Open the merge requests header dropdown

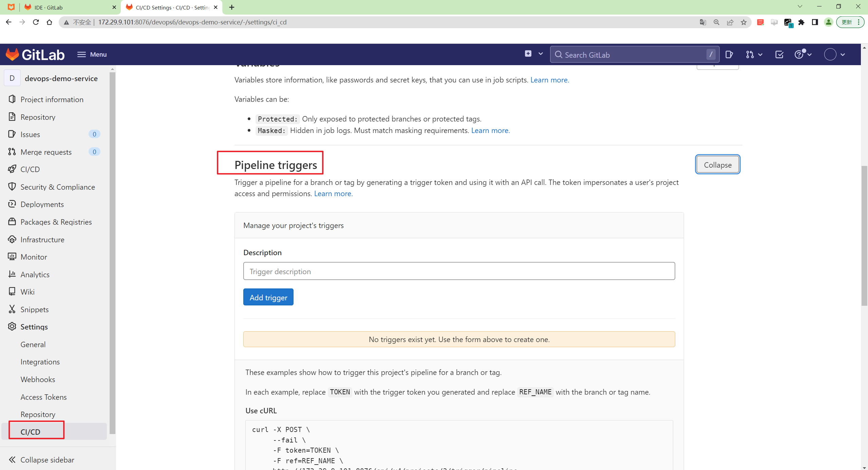point(754,54)
